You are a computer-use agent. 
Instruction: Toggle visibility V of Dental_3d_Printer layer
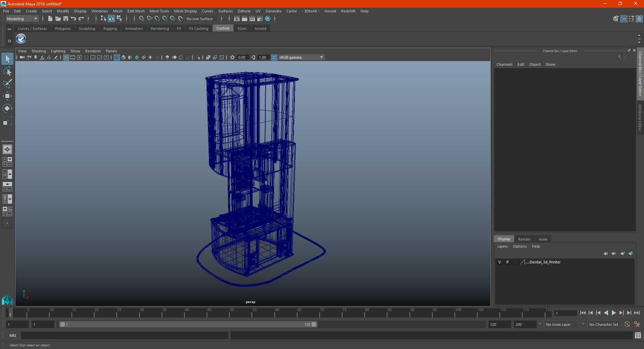499,262
